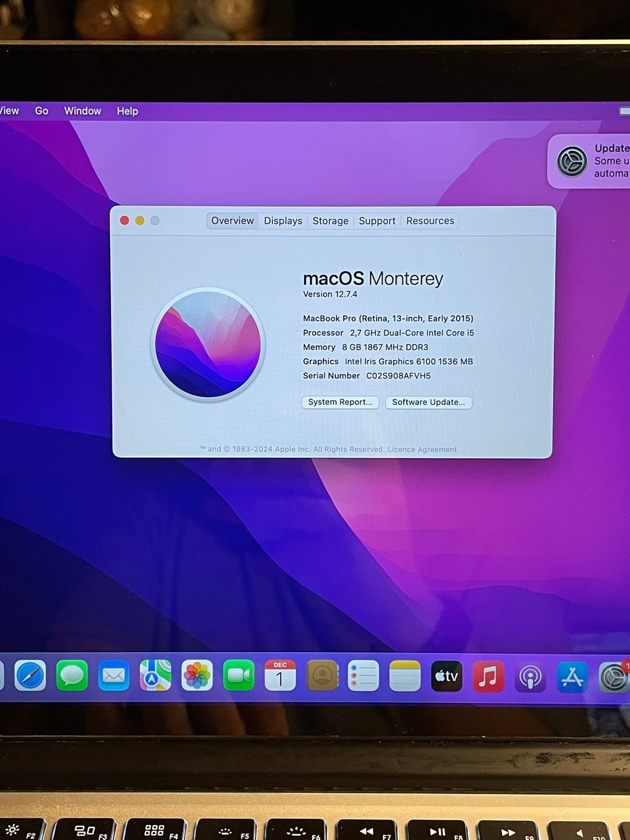Go to the Support tab
630x840 pixels.
(x=377, y=221)
